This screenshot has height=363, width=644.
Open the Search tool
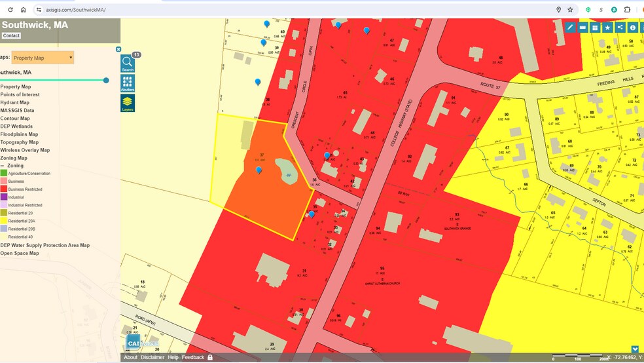click(x=128, y=63)
